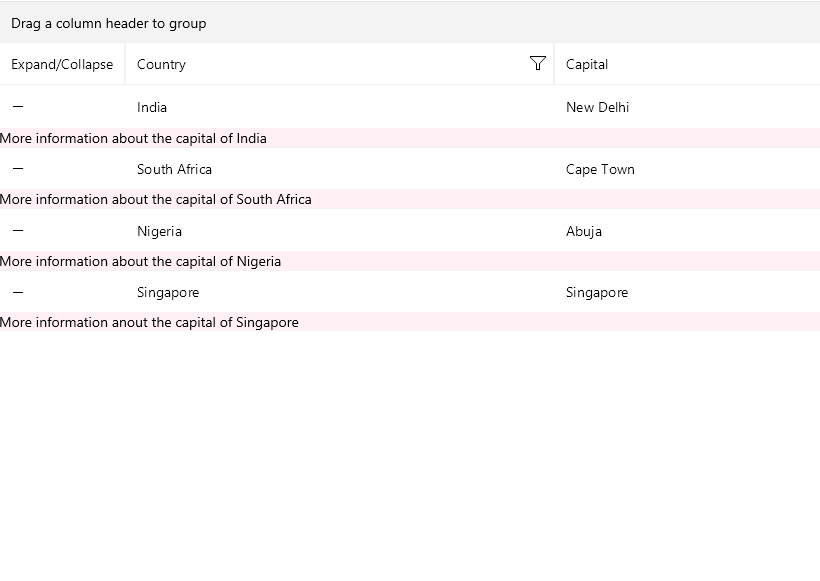Collapse the Nigeria row details

click(18, 231)
